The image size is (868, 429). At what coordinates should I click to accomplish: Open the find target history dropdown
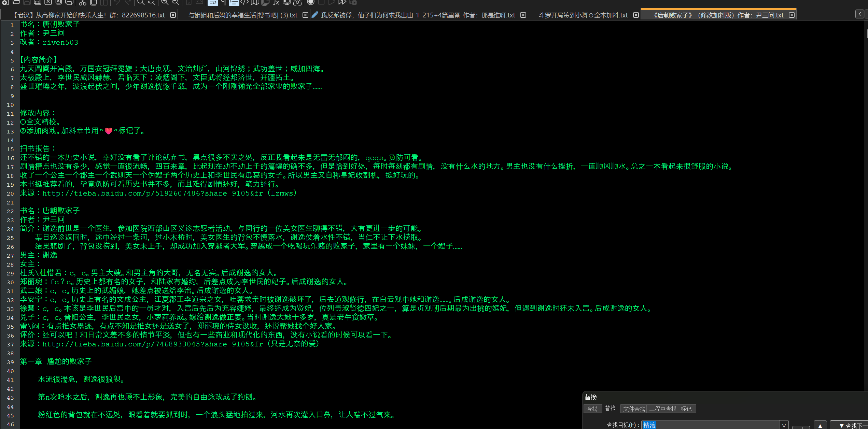[784, 425]
